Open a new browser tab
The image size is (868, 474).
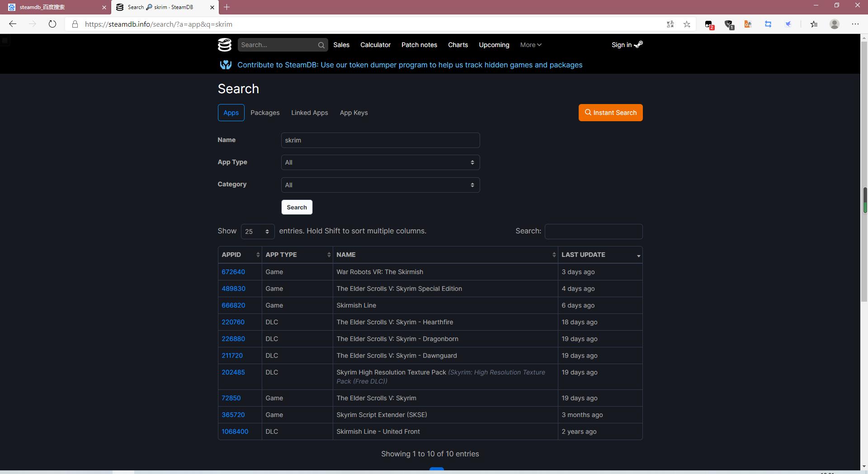[227, 7]
